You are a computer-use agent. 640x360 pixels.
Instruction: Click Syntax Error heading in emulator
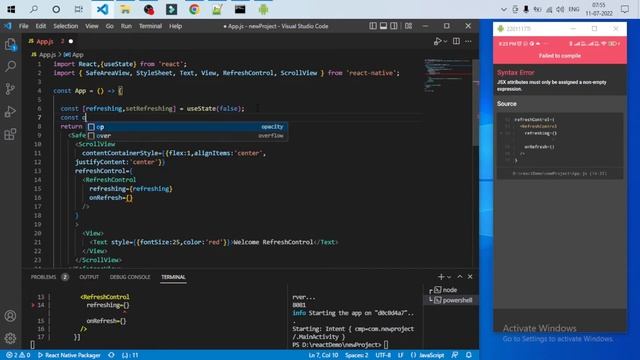[x=516, y=73]
